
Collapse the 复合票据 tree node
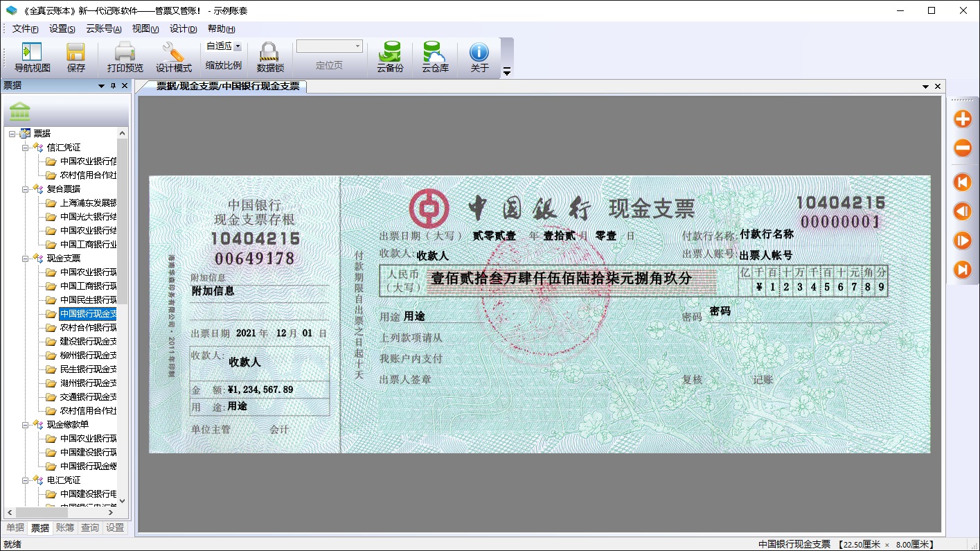click(25, 189)
